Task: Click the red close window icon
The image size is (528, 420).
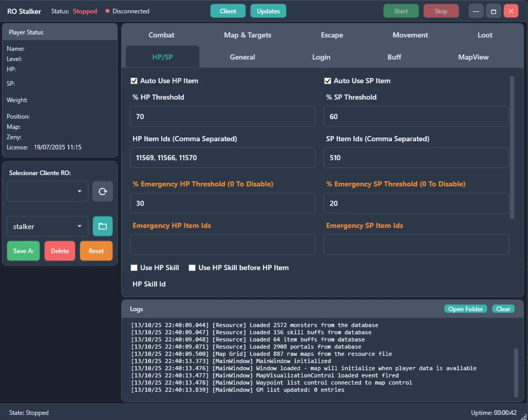Action: coord(511,11)
